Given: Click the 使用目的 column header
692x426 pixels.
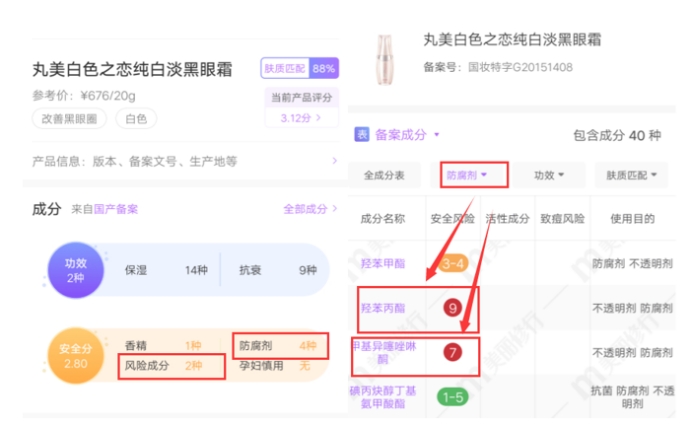Looking at the screenshot, I should (632, 219).
